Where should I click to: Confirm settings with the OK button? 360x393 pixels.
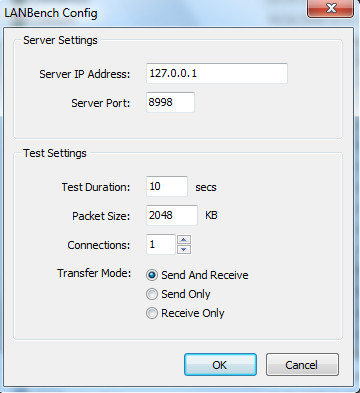click(x=220, y=365)
